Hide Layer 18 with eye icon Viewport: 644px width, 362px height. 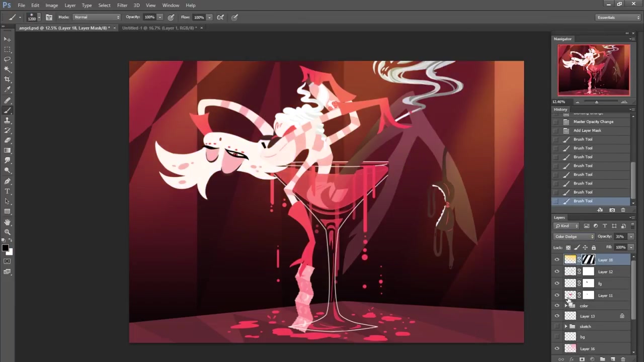pos(556,260)
